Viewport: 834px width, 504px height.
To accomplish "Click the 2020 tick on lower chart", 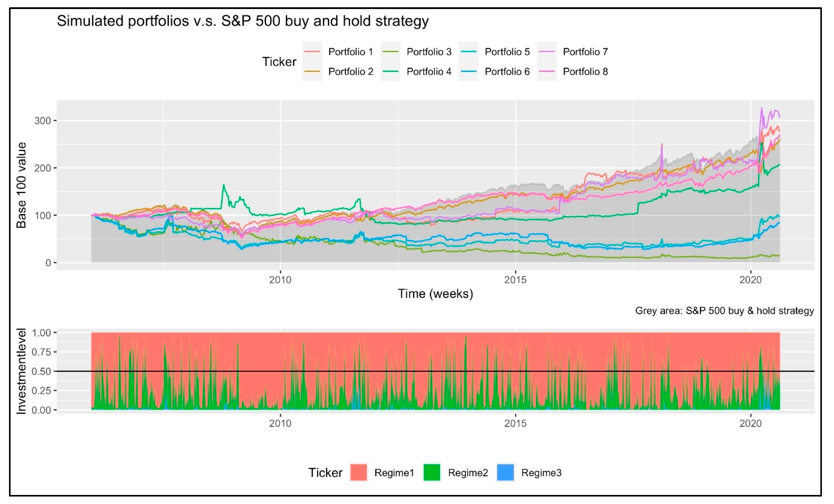I will 750,423.
